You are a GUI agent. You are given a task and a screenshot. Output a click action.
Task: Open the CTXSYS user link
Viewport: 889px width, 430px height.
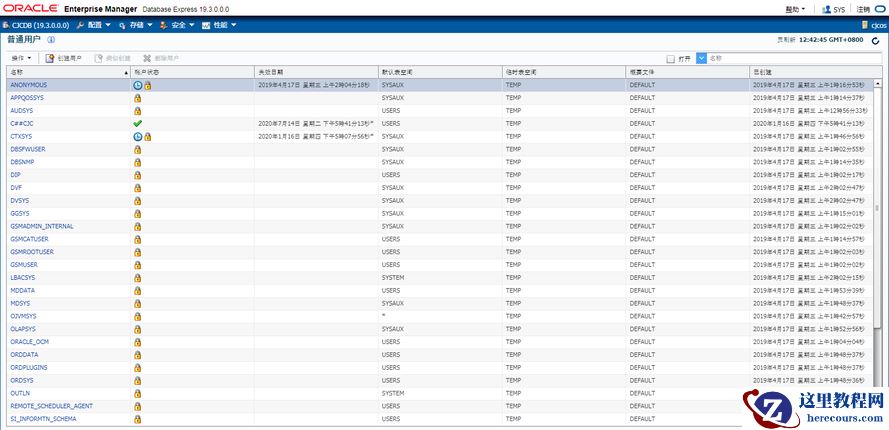click(21, 136)
